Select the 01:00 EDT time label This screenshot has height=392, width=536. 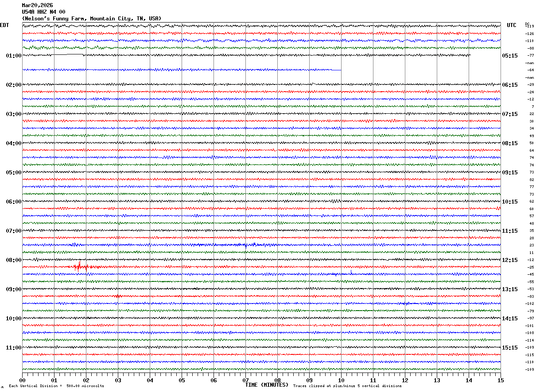14,56
